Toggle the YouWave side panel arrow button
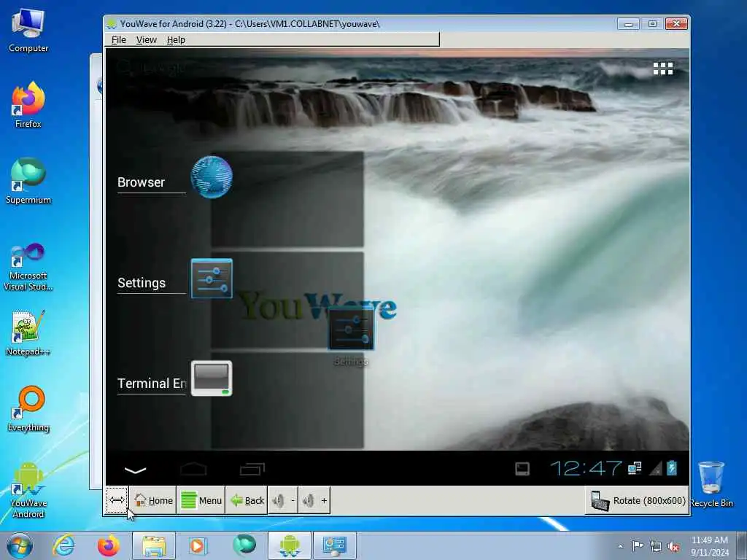Image resolution: width=747 pixels, height=560 pixels. click(117, 500)
